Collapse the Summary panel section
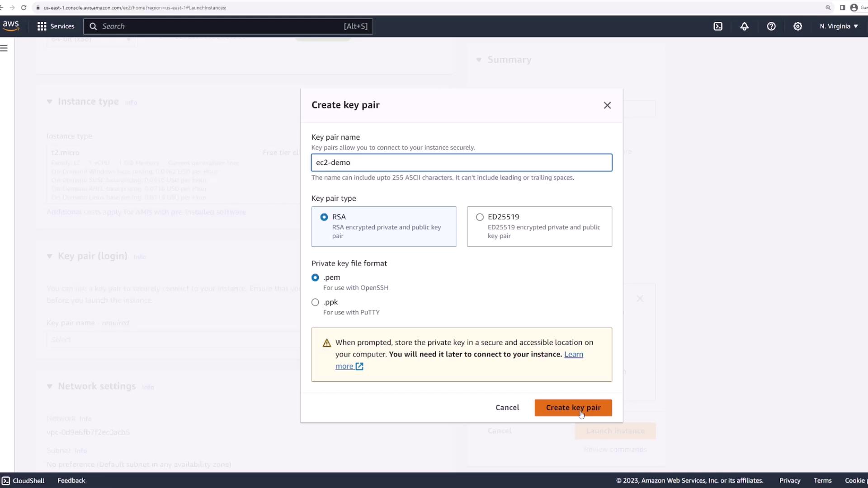The image size is (868, 488). click(479, 60)
